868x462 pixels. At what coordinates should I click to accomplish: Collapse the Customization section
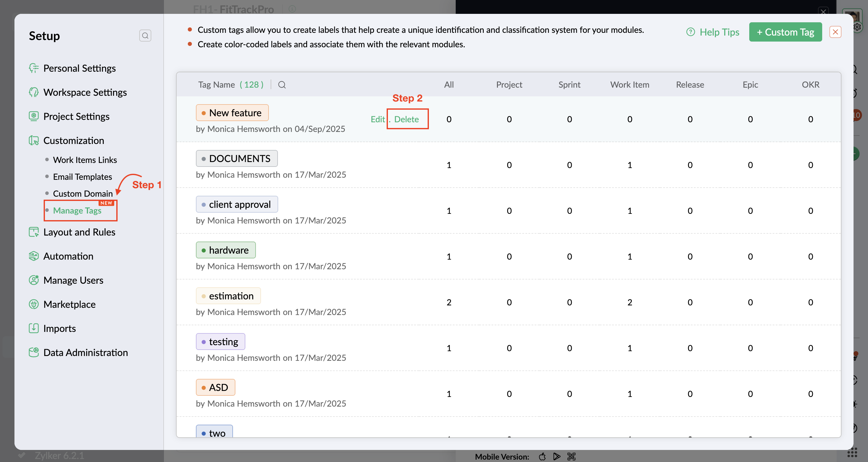tap(74, 140)
